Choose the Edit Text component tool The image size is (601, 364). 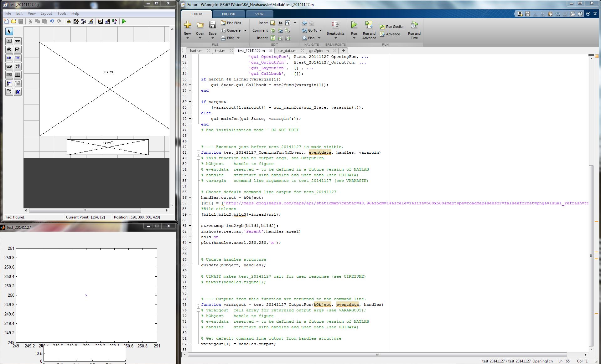[x=9, y=58]
